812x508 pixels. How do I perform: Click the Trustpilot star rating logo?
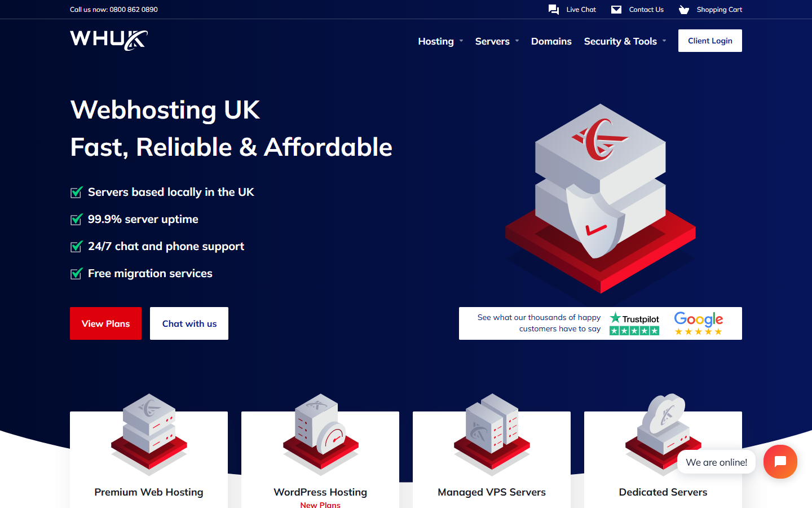(x=634, y=324)
